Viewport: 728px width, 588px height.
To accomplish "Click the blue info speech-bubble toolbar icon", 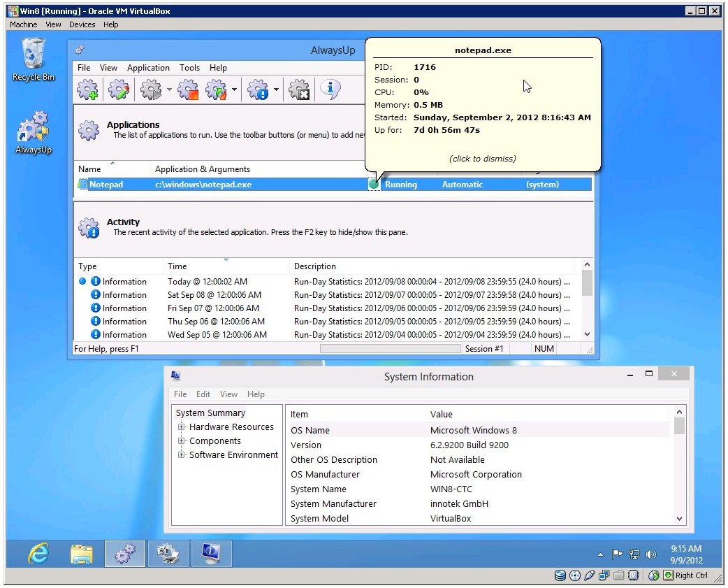I will (330, 89).
